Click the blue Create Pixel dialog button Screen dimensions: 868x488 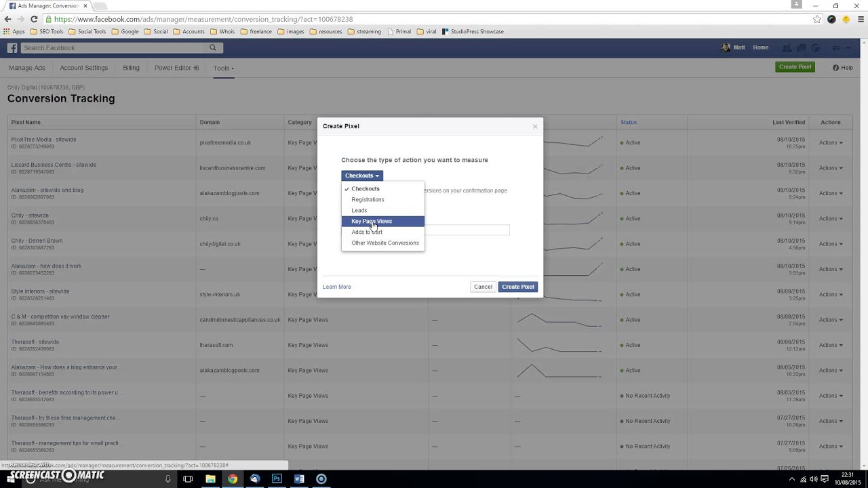pos(518,287)
